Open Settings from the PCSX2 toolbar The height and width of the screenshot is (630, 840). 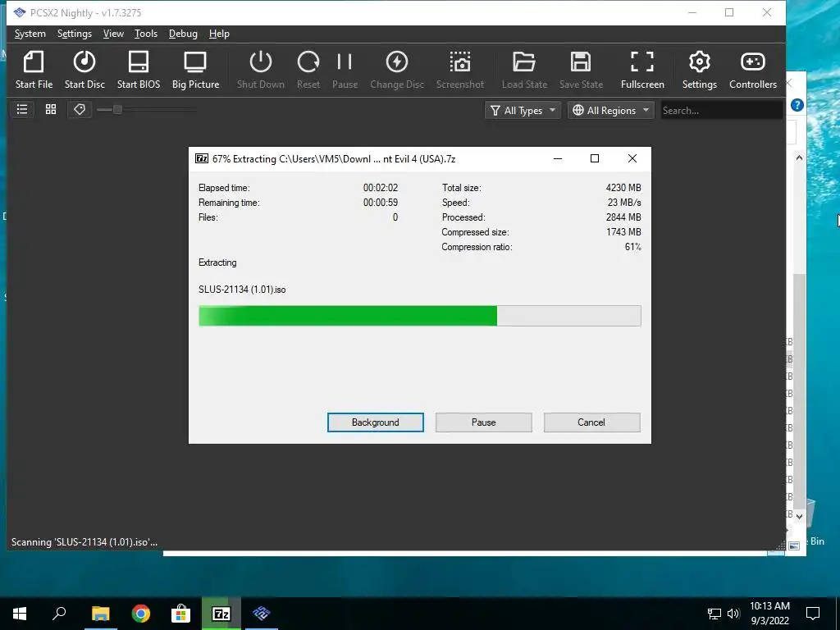point(699,70)
